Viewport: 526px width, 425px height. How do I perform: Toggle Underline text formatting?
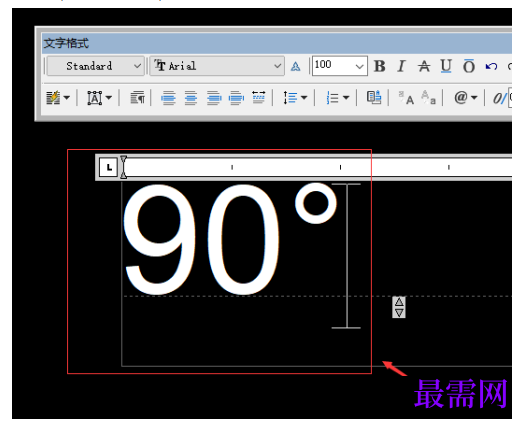pos(446,66)
